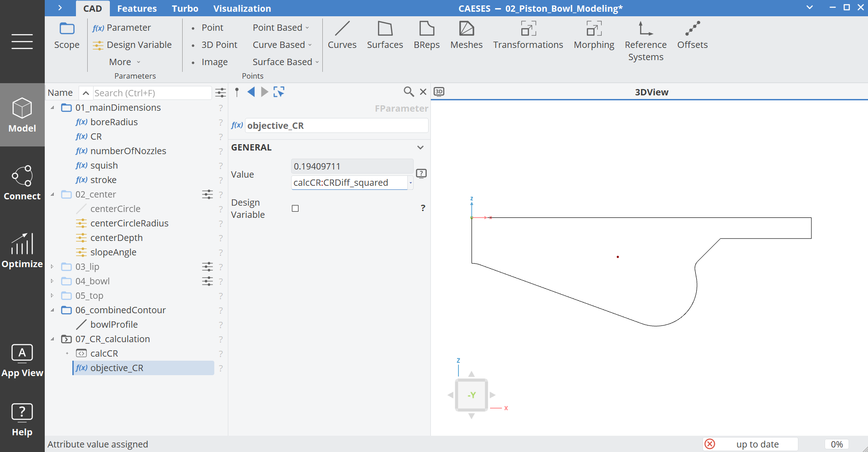This screenshot has width=868, height=452.
Task: Open the hamburger main menu
Action: click(22, 42)
